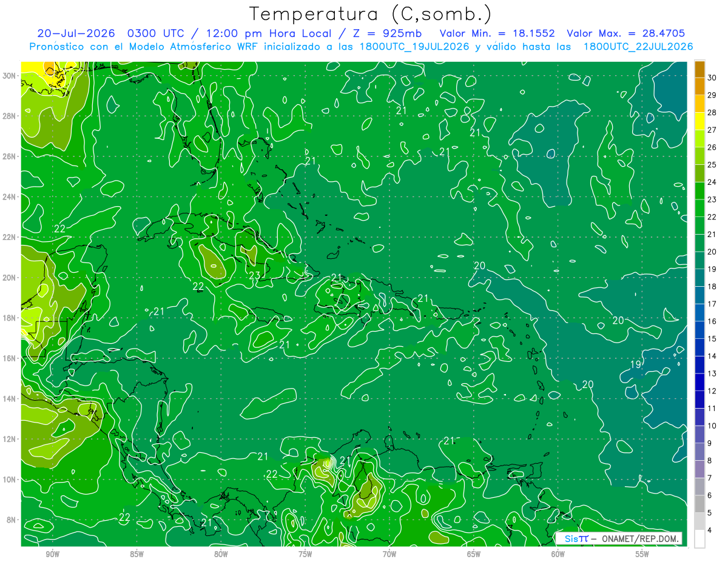Click the '20N' latitude axis label
The height and width of the screenshot is (562, 728).
coord(8,278)
